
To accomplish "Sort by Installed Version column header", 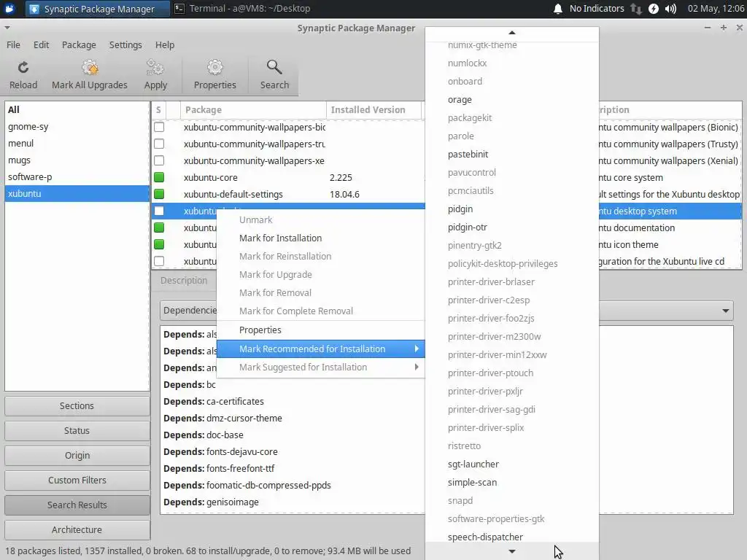I will point(374,109).
